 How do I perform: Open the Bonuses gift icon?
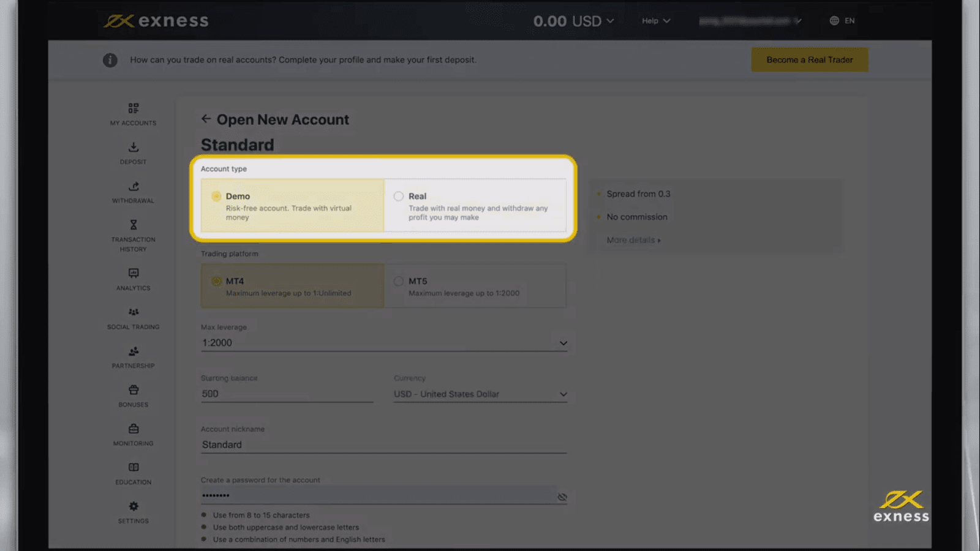click(x=133, y=390)
